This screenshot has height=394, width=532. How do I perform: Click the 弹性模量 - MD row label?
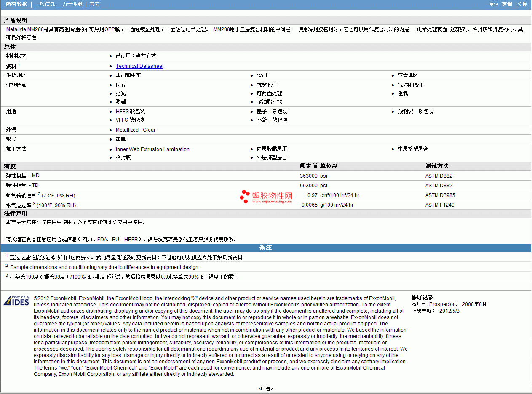[x=23, y=176]
